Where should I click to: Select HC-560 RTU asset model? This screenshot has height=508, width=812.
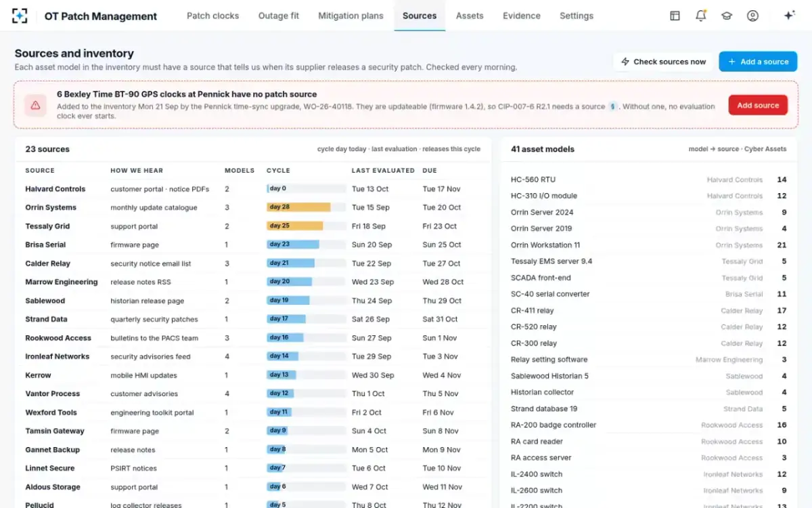533,179
